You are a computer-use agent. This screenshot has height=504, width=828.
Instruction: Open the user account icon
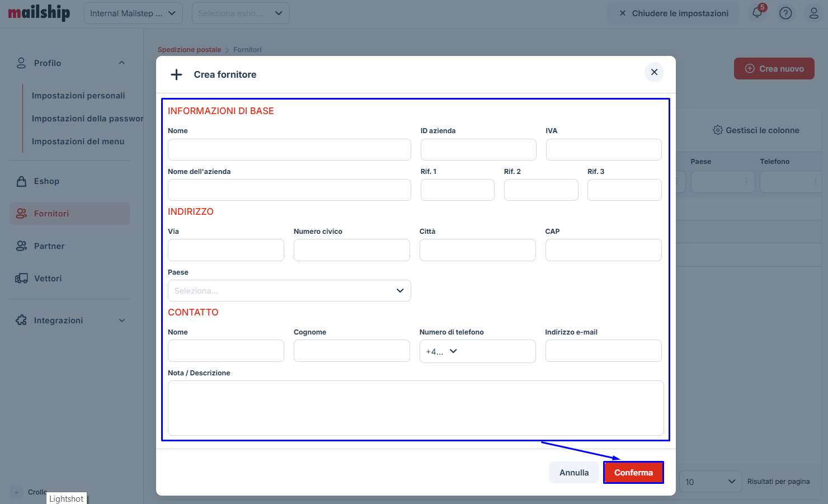[x=813, y=13]
